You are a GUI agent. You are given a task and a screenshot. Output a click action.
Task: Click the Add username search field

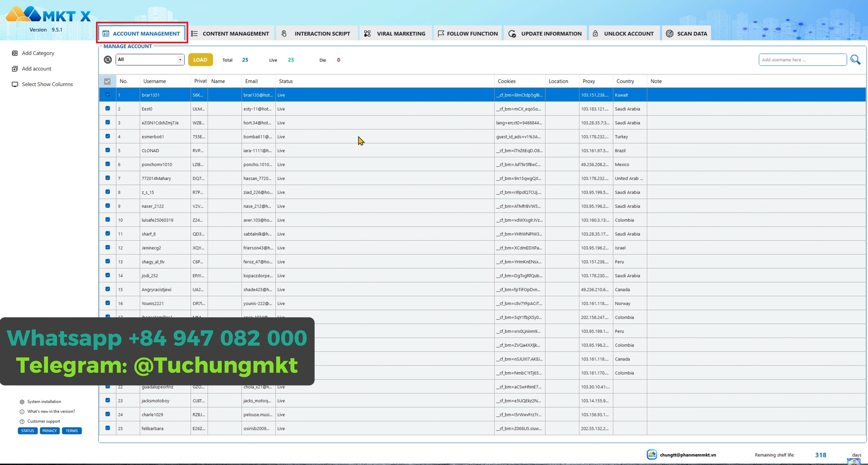coord(802,60)
